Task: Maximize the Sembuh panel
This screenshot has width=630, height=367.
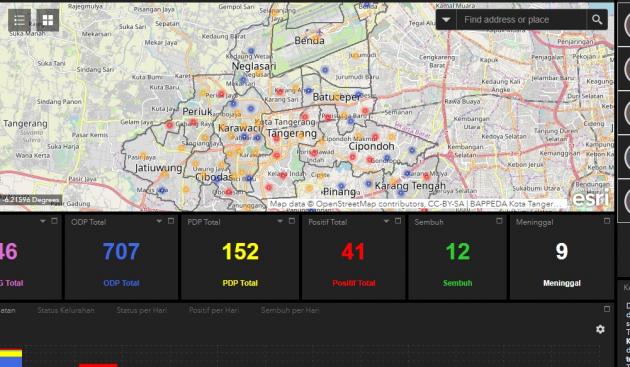Action: (x=499, y=221)
